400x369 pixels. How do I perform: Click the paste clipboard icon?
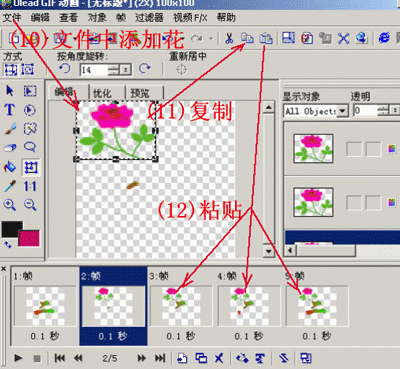click(266, 38)
